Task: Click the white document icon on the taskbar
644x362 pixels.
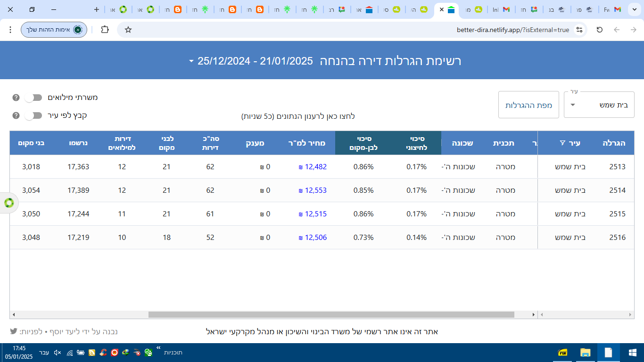Action: coord(609,353)
